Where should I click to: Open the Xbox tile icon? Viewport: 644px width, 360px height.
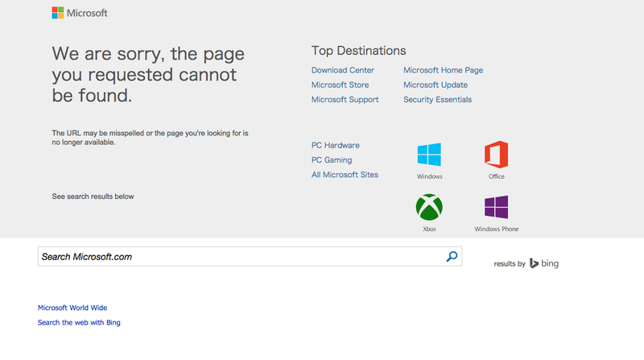coord(429,207)
